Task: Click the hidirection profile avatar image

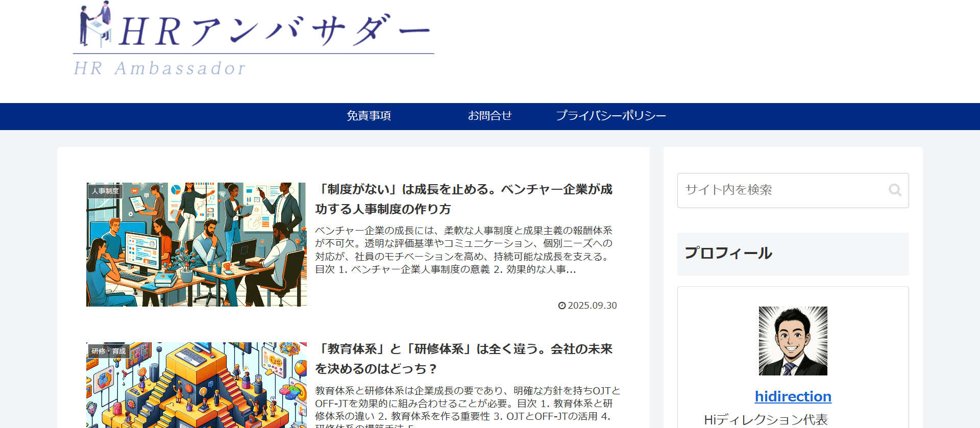Action: [793, 341]
